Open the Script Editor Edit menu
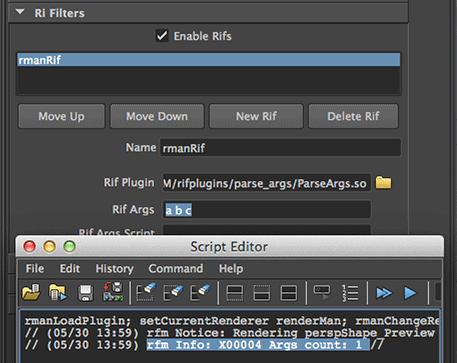This screenshot has width=457, height=363. [70, 268]
